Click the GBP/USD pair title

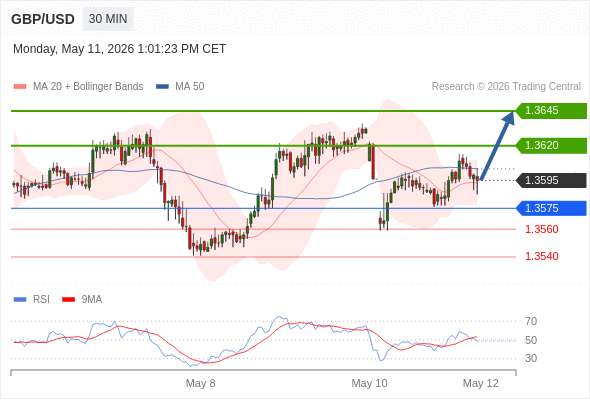tap(43, 19)
